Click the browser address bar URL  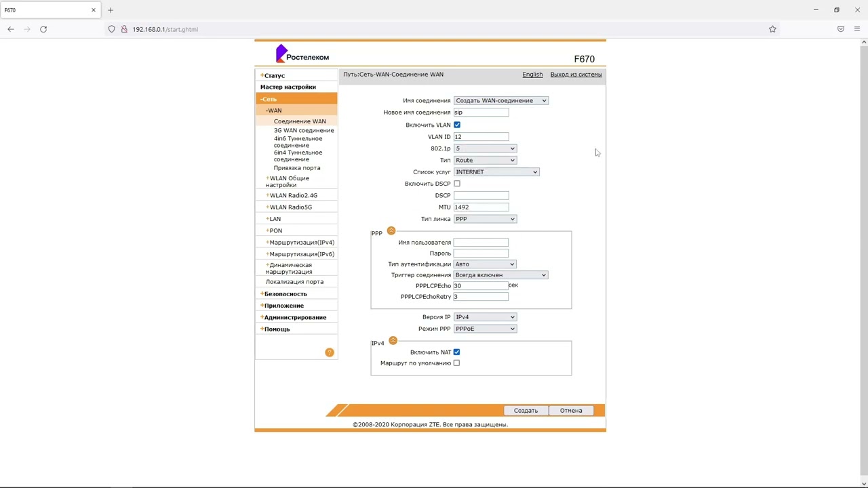(x=165, y=29)
